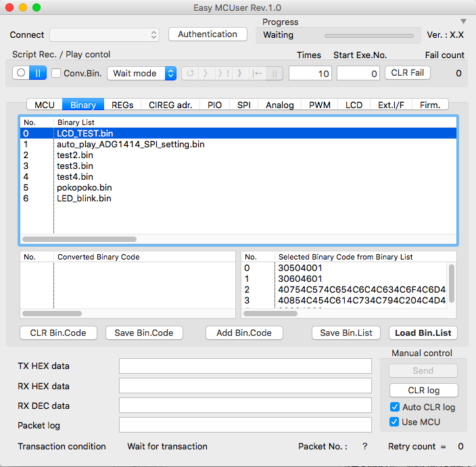Click the RX HEX data field

coord(245,386)
